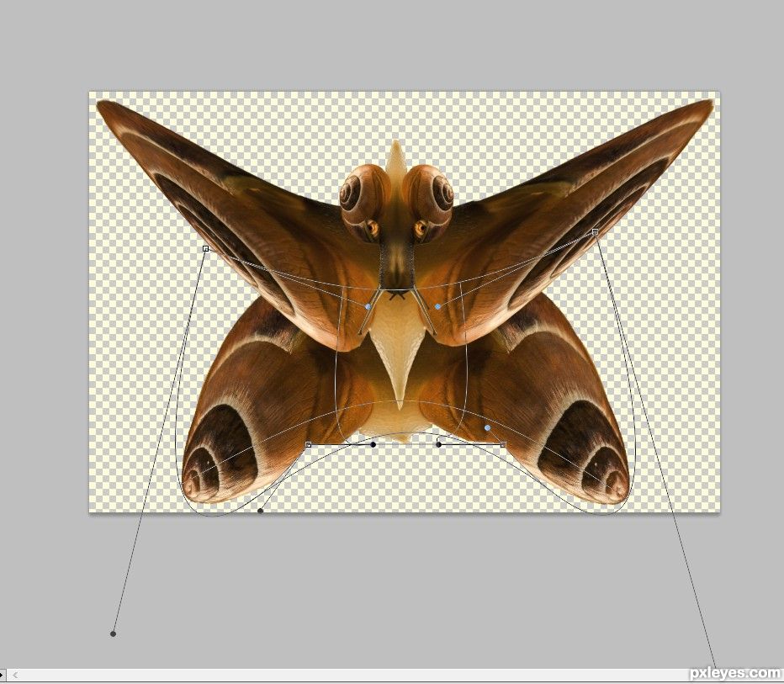The width and height of the screenshot is (784, 684).
Task: Click the right blue warp control point near antenna
Action: [x=438, y=306]
